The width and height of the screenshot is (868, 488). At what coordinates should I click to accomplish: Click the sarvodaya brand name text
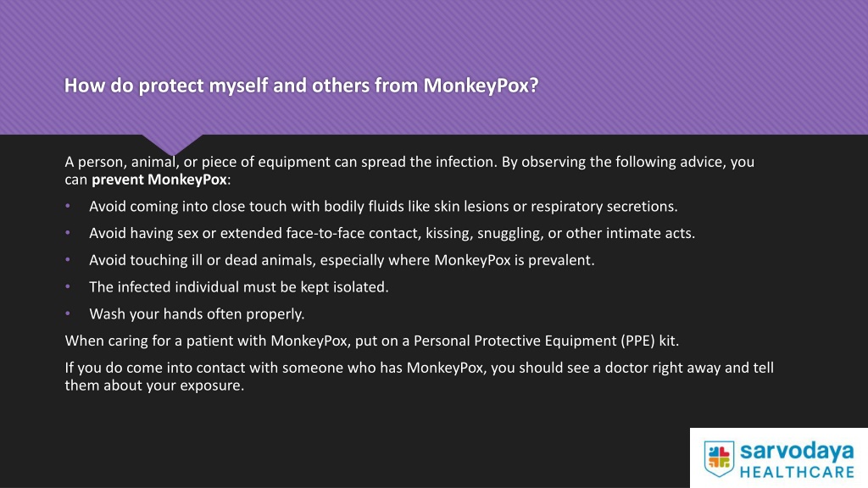click(x=797, y=452)
